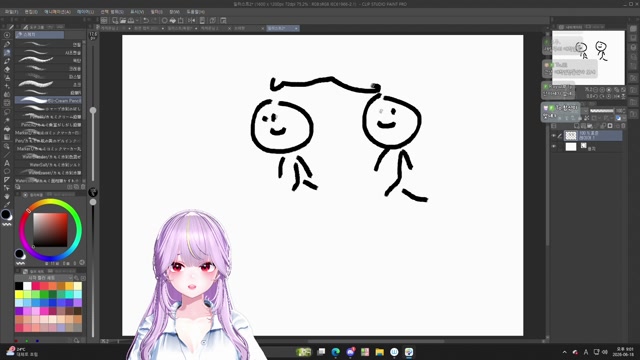The image size is (640, 360).
Task: Hide the top raster layer with eye icon
Action: click(x=554, y=136)
